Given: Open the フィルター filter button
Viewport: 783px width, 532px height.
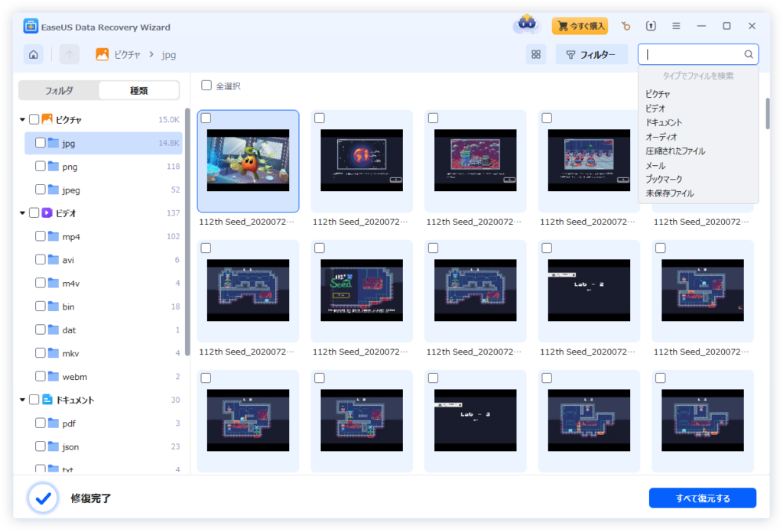Looking at the screenshot, I should coord(591,54).
